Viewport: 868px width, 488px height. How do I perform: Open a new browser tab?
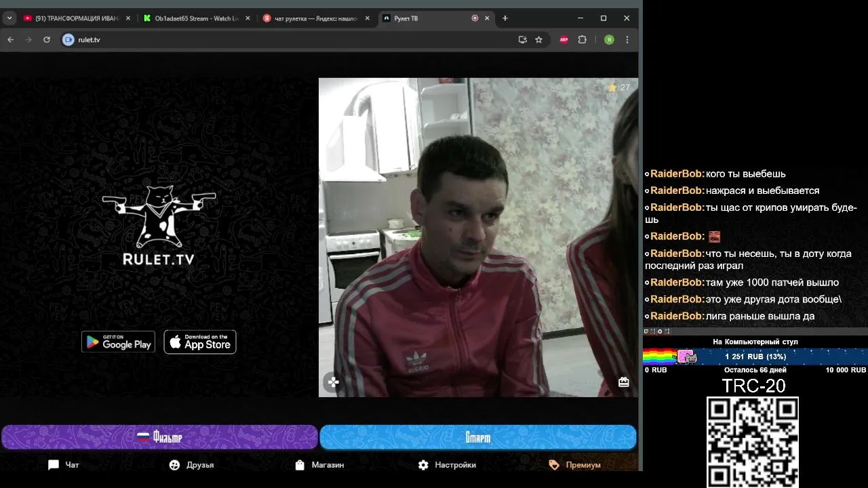[x=505, y=18]
